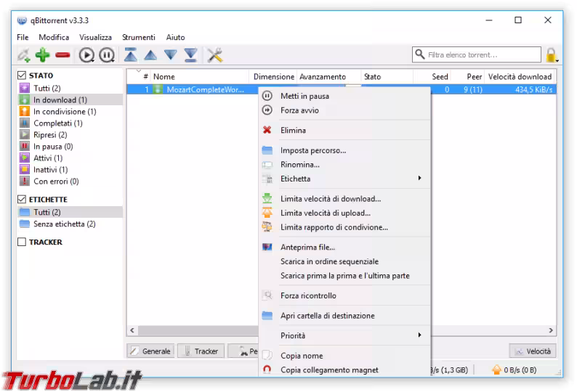Select Elimina in the context menu
The height and width of the screenshot is (392, 577).
[x=293, y=131]
